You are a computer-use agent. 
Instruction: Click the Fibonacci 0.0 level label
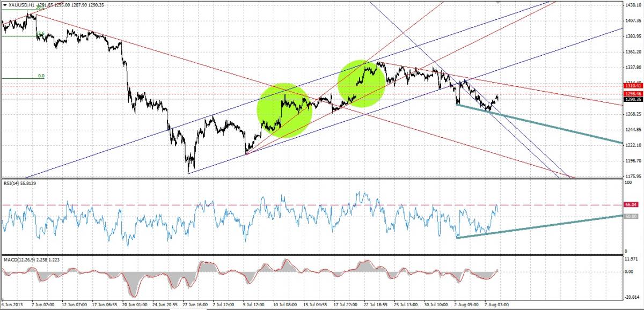pos(41,76)
